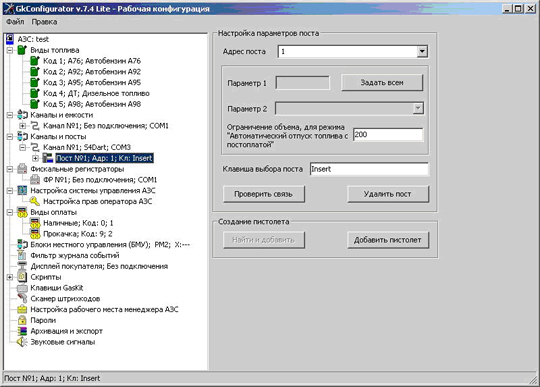The height and width of the screenshot is (387, 540).
Task: Click status bar text Пост №1; Адр: 1
Action: point(52,378)
